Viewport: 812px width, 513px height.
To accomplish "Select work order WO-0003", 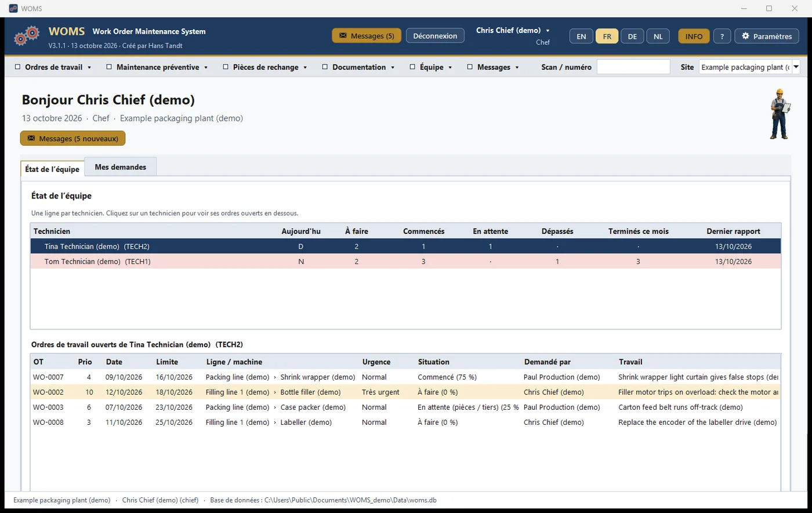I will coord(406,407).
